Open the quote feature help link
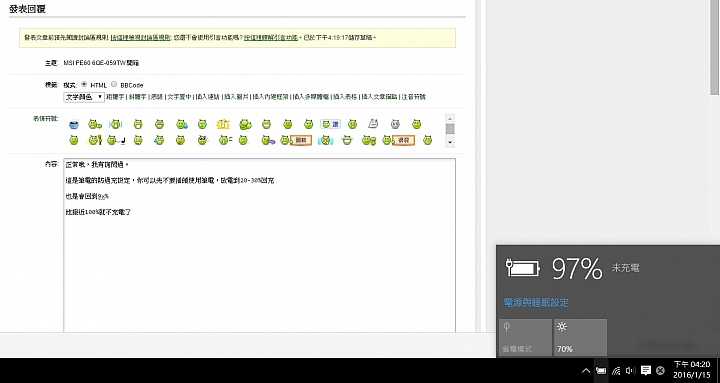The image size is (720, 383). click(x=270, y=38)
